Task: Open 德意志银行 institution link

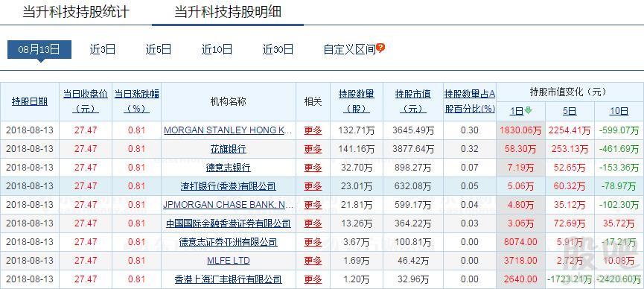Action: [229, 168]
